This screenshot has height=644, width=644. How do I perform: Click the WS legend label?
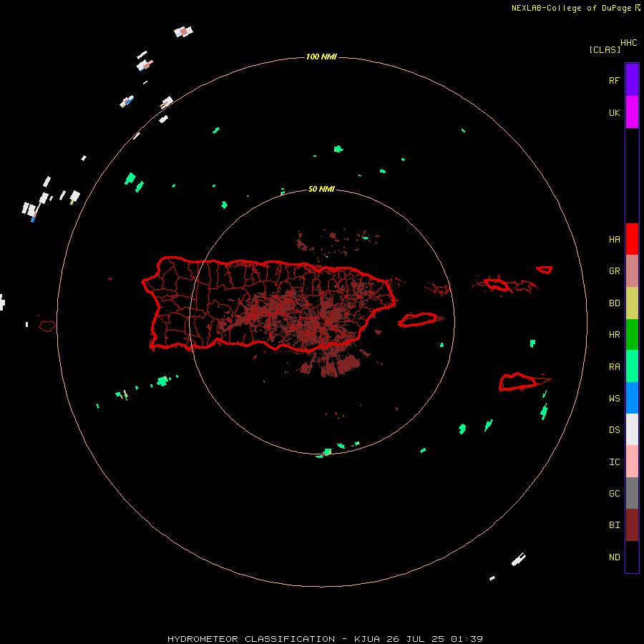click(614, 399)
